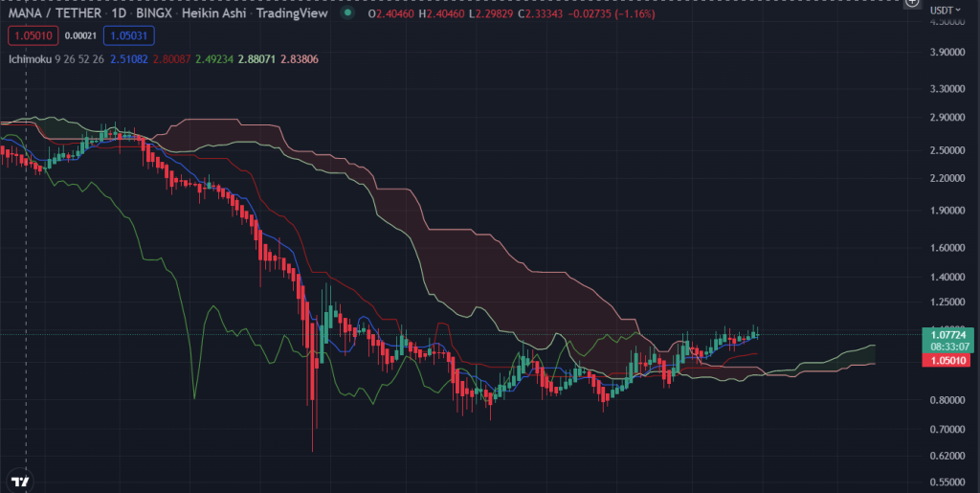Viewport: 980px width, 493px height.
Task: Click the green market status dot
Action: coord(348,12)
